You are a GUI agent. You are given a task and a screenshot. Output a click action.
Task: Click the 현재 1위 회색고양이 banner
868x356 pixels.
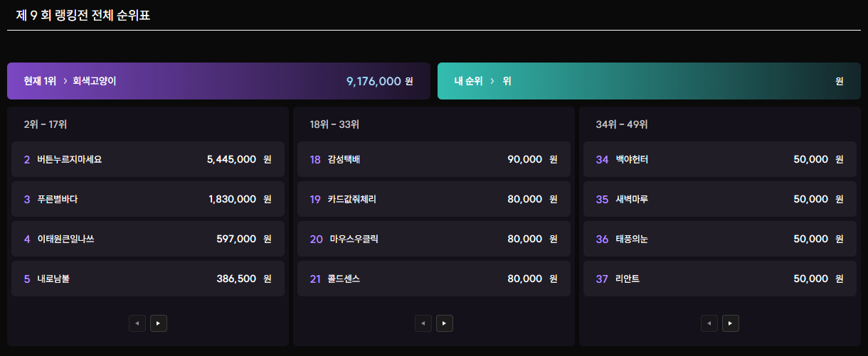pos(218,81)
